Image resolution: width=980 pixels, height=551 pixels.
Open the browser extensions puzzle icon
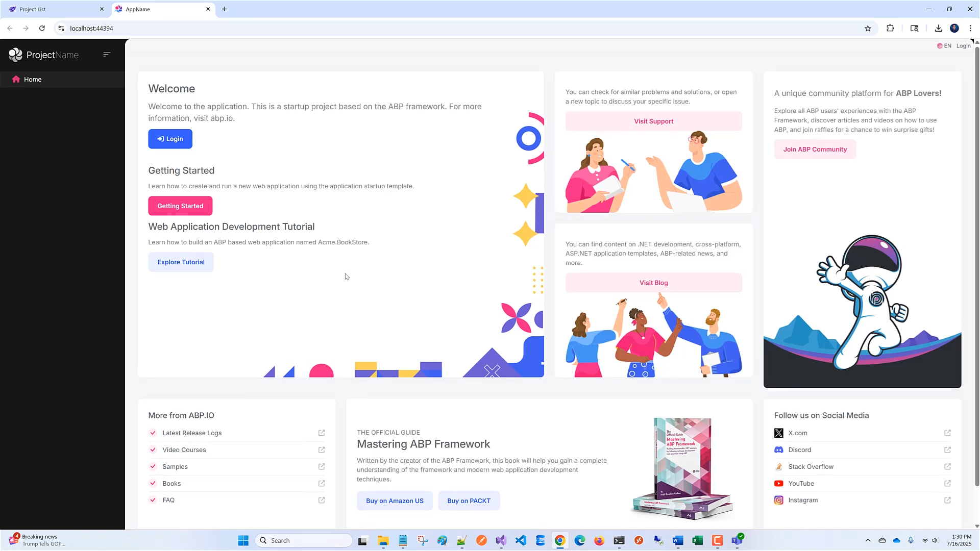[890, 29]
